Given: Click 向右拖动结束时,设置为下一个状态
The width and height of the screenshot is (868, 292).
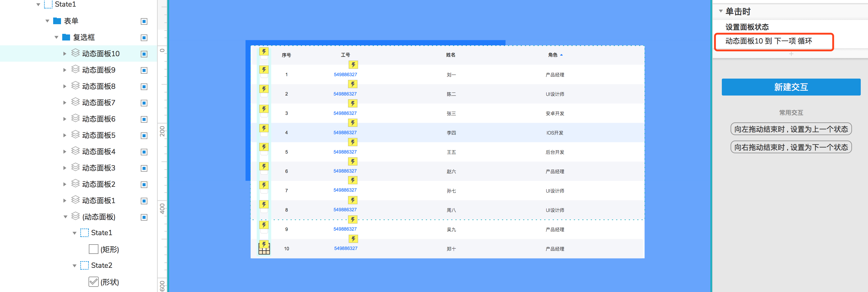Looking at the screenshot, I should pos(791,147).
